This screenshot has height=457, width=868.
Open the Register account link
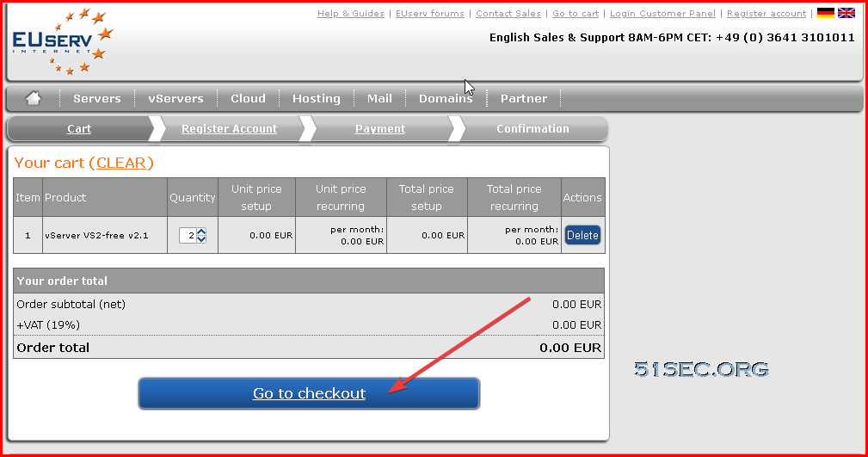766,13
